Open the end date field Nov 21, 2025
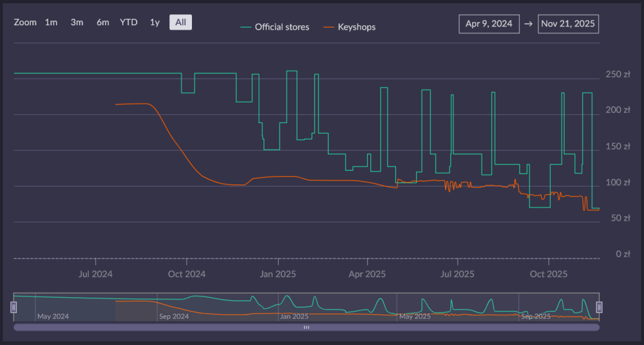Screen dimensions: 644x345 pyautogui.click(x=568, y=24)
